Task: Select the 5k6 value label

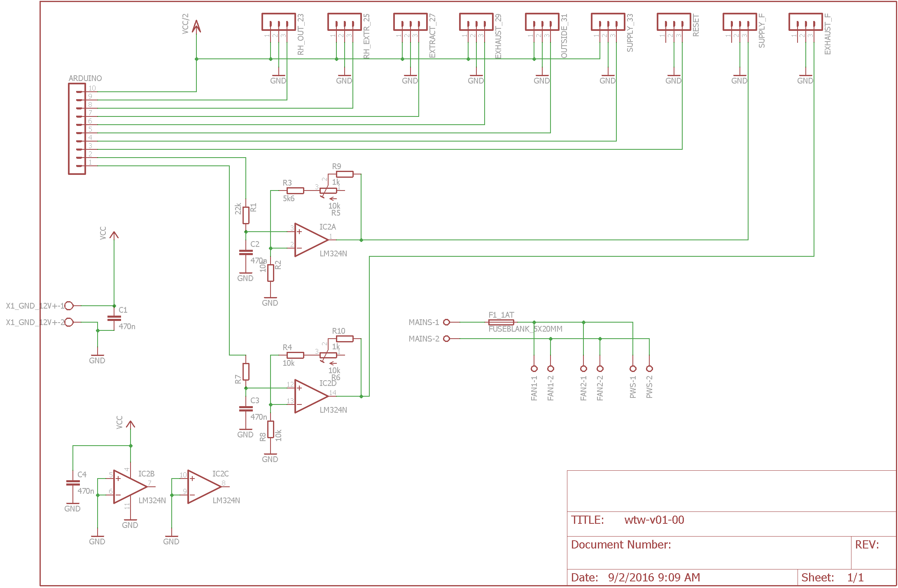Action: click(x=289, y=199)
